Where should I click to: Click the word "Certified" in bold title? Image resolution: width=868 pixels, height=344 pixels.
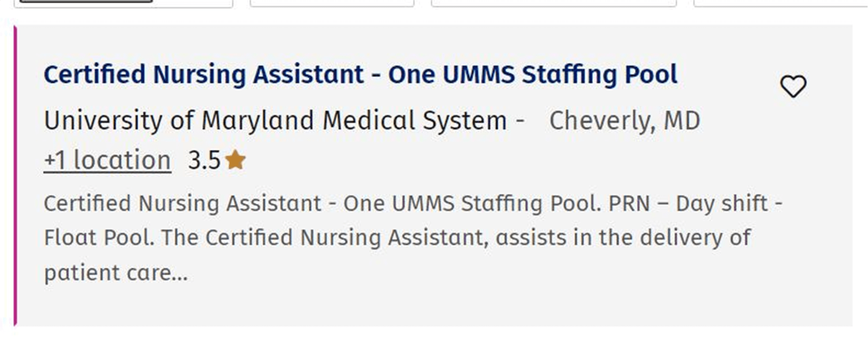pyautogui.click(x=94, y=74)
